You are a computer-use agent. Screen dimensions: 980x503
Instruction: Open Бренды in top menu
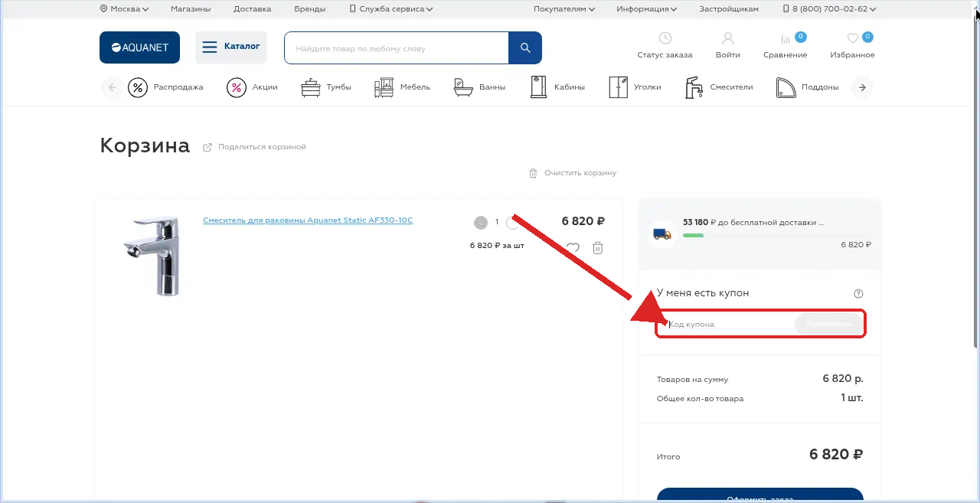[309, 9]
